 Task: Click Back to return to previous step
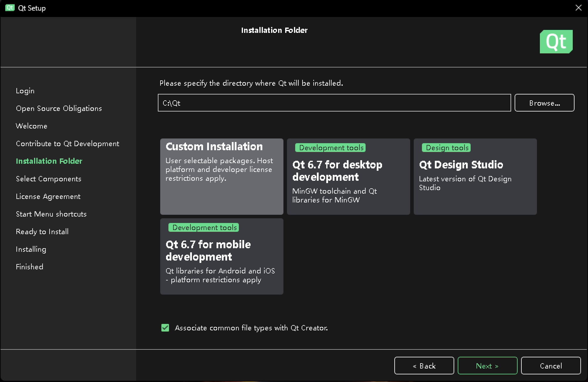pyautogui.click(x=424, y=366)
